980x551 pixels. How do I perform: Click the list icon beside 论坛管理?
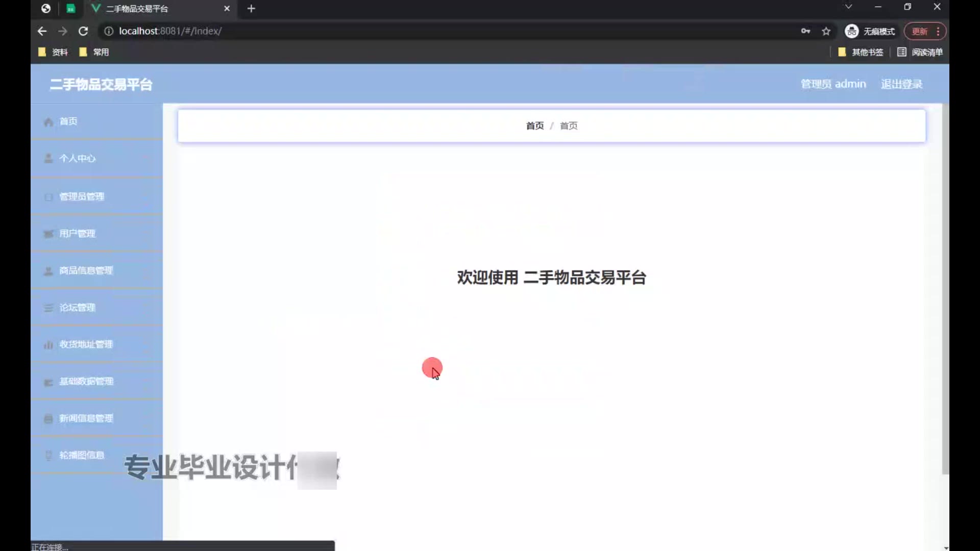click(x=48, y=308)
